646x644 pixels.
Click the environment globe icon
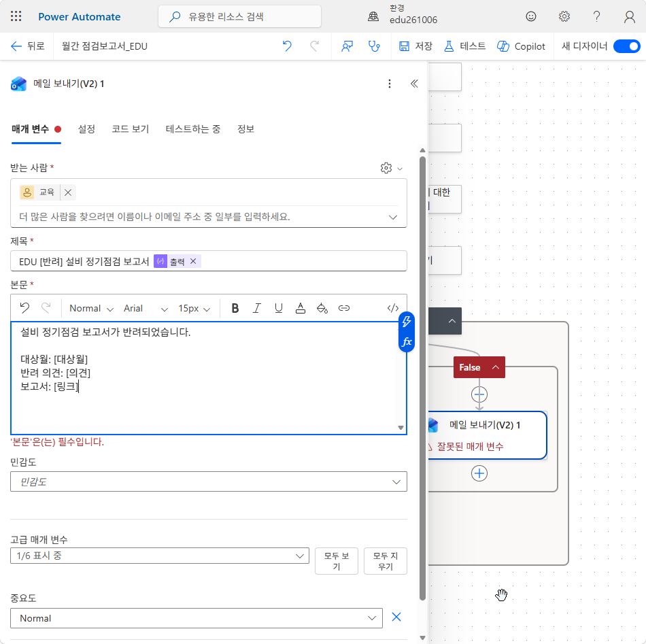373,16
